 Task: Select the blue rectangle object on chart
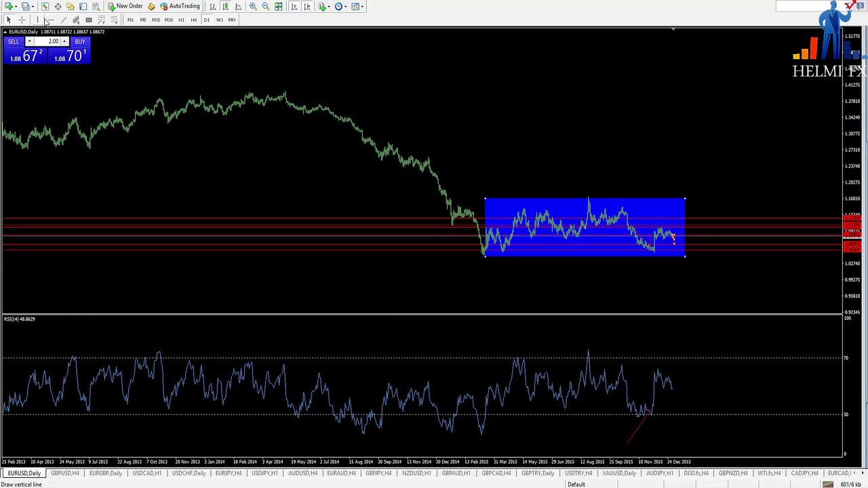click(x=585, y=227)
